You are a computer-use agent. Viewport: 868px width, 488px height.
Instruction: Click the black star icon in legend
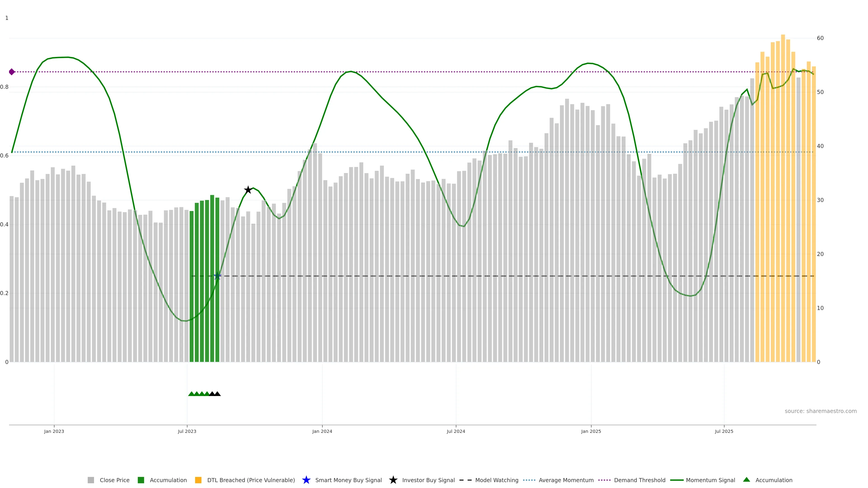[x=393, y=480]
